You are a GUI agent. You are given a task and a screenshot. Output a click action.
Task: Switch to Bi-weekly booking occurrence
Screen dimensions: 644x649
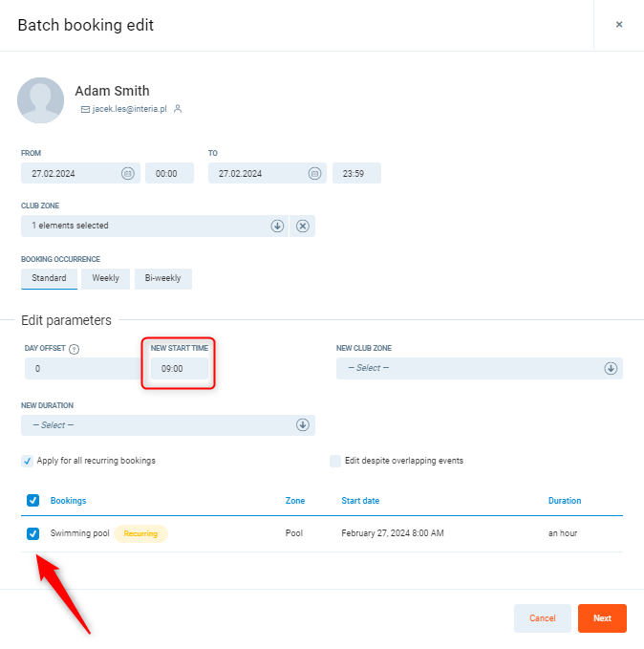click(162, 278)
